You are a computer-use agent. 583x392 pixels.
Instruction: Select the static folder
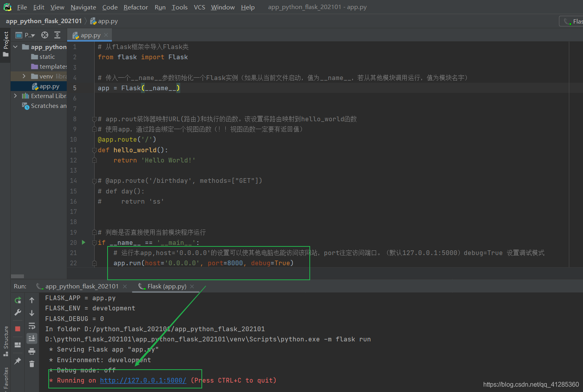pyautogui.click(x=43, y=57)
